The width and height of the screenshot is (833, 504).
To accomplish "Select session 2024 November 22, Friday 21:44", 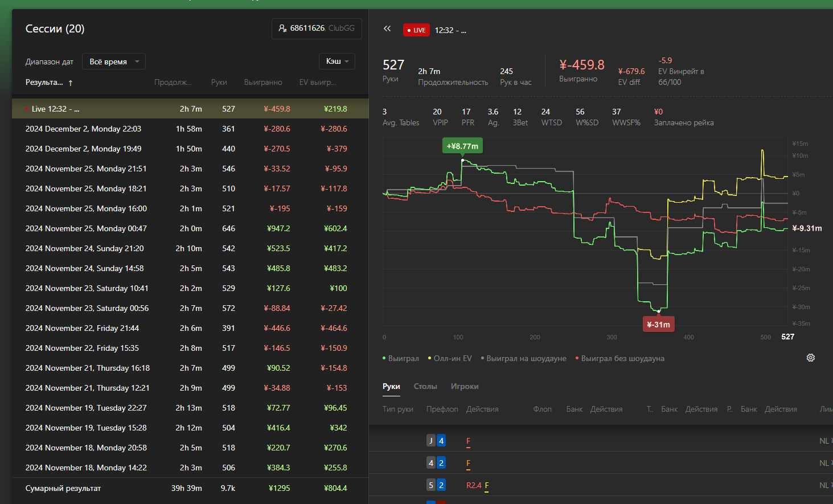I will click(x=190, y=328).
